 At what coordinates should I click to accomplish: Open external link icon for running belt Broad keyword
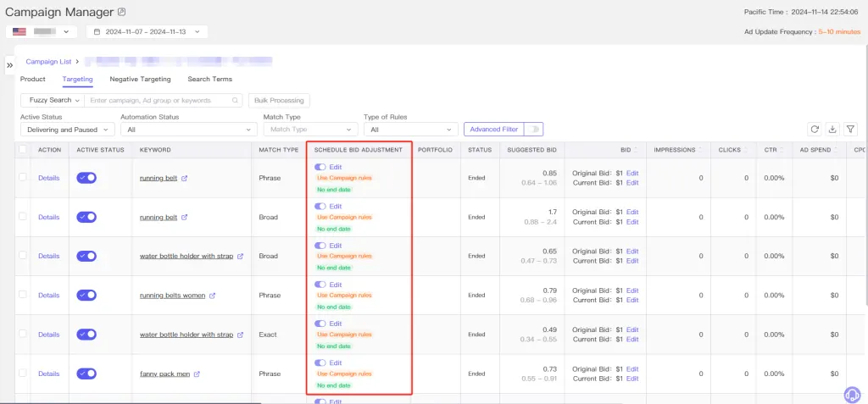[x=184, y=218]
